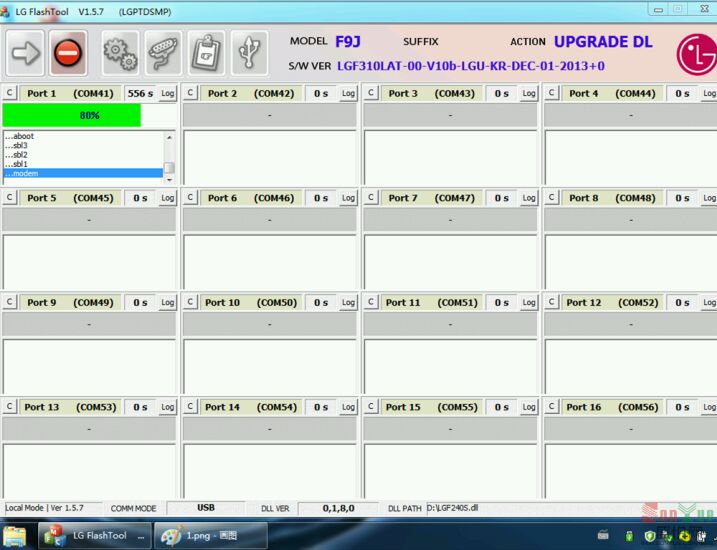Click the keyboard tray icon
The height and width of the screenshot is (550, 717).
(604, 535)
